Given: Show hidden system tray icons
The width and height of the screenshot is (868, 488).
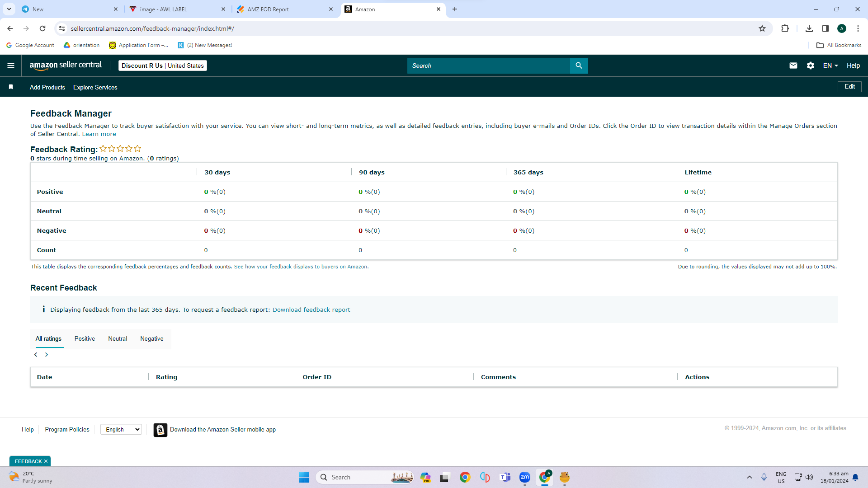Looking at the screenshot, I should coord(750,477).
